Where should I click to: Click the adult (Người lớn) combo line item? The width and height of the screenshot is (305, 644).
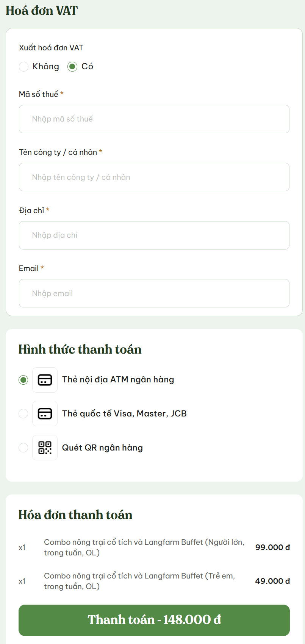144,547
